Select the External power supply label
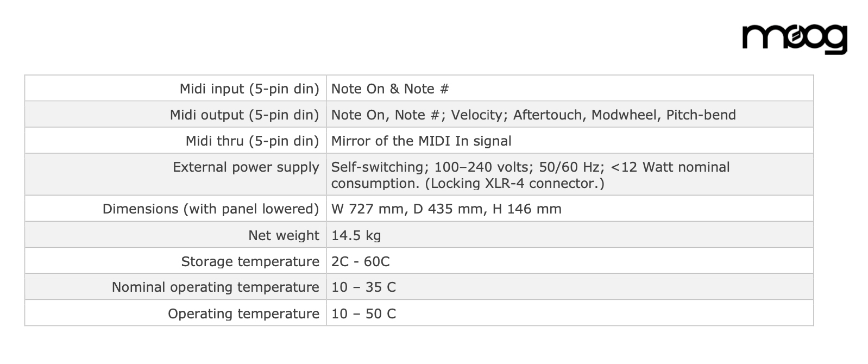This screenshot has height=364, width=868. tap(246, 167)
